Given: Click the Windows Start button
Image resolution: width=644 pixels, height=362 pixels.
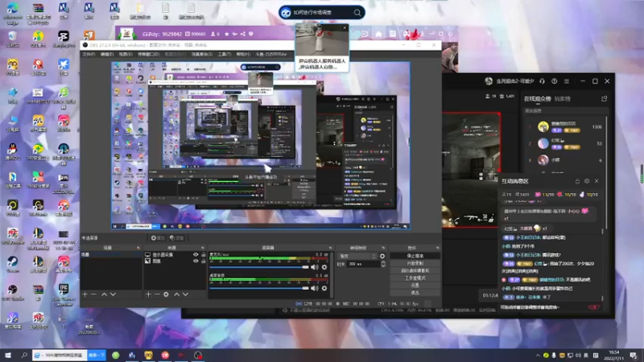Looking at the screenshot, I should [x=8, y=355].
